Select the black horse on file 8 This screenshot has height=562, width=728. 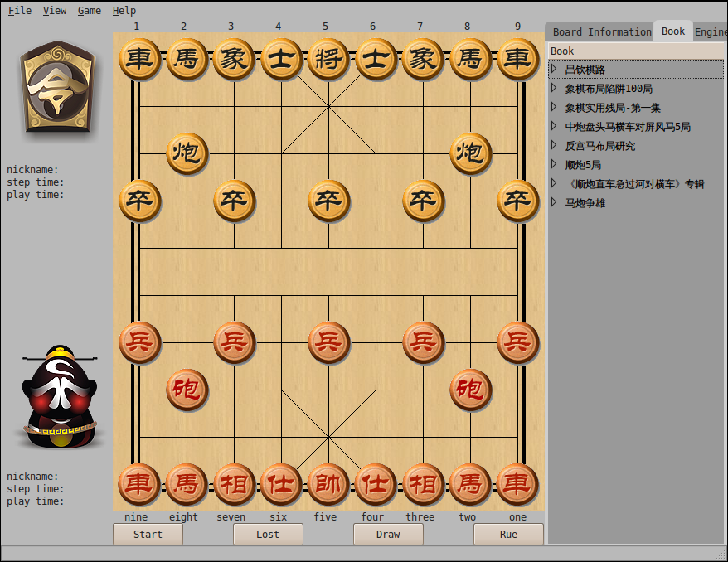coord(470,59)
